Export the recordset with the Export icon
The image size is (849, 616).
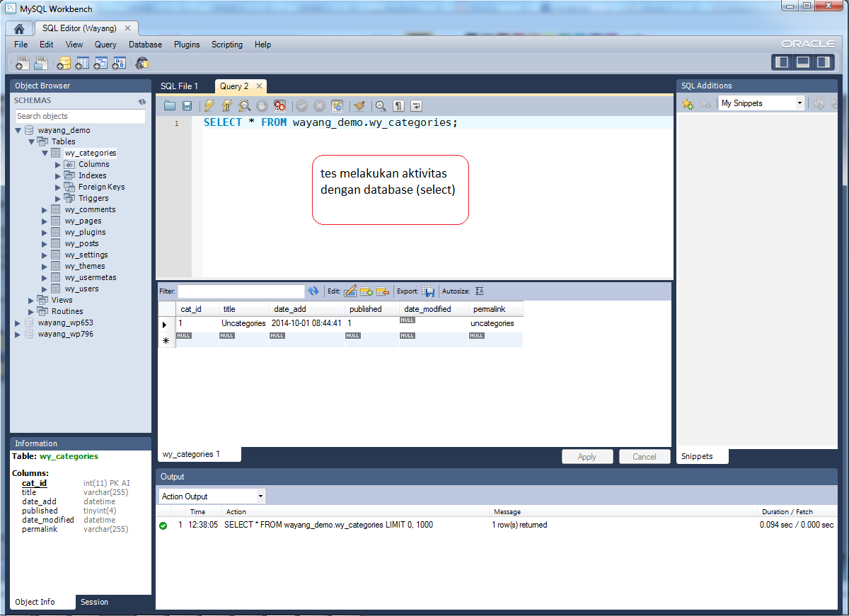pos(428,291)
